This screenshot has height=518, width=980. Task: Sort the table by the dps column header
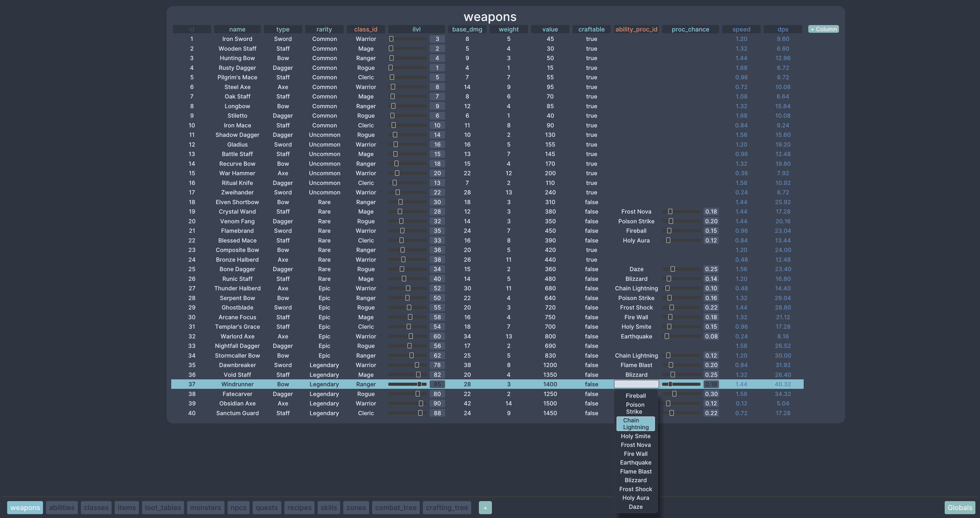coord(783,29)
